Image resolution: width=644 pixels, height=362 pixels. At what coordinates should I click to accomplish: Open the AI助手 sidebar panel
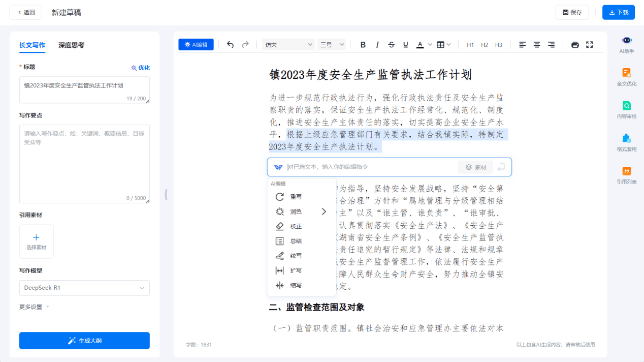click(x=627, y=44)
